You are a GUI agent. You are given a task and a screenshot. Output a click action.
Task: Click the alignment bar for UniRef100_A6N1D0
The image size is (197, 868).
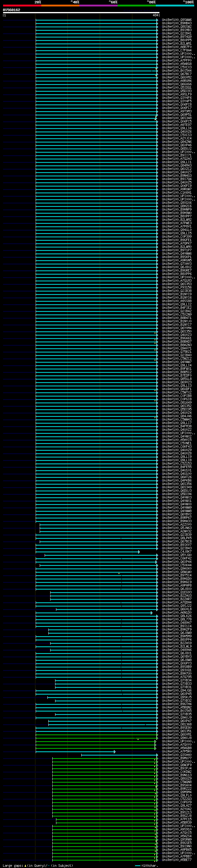pos(94,613)
